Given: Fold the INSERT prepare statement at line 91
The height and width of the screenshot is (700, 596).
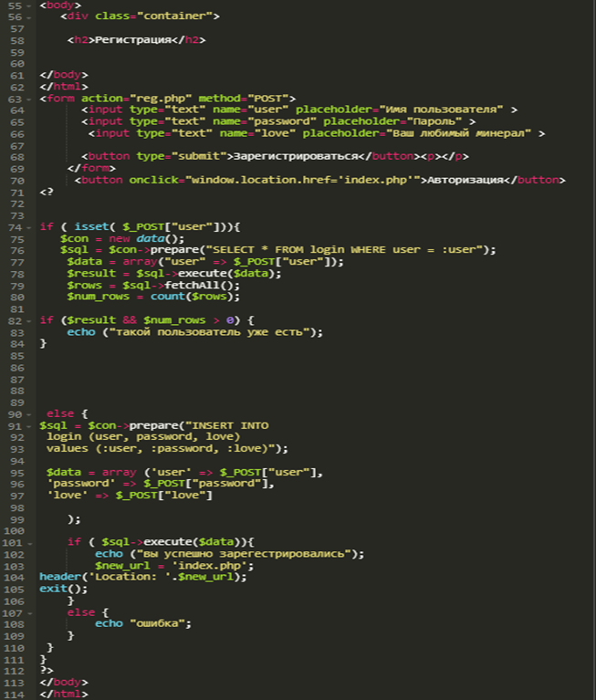Looking at the screenshot, I should [29, 427].
